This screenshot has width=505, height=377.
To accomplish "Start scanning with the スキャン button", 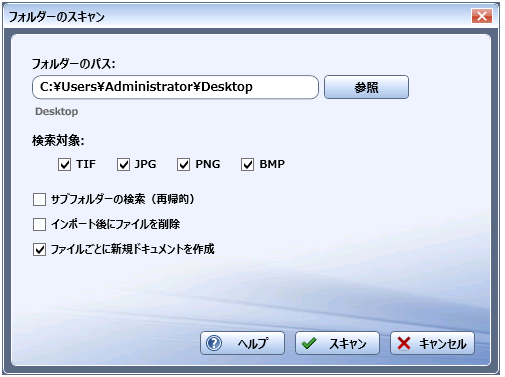I will 337,343.
